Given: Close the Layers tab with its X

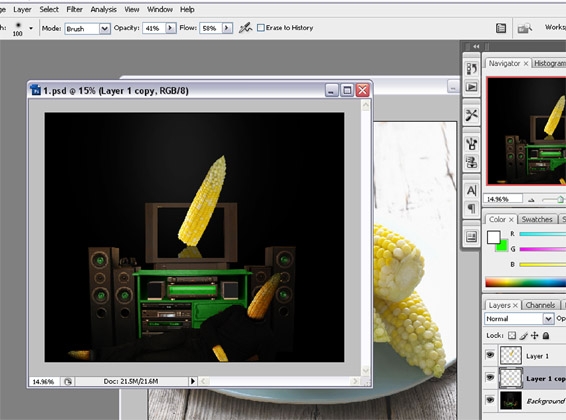Looking at the screenshot, I should point(515,305).
